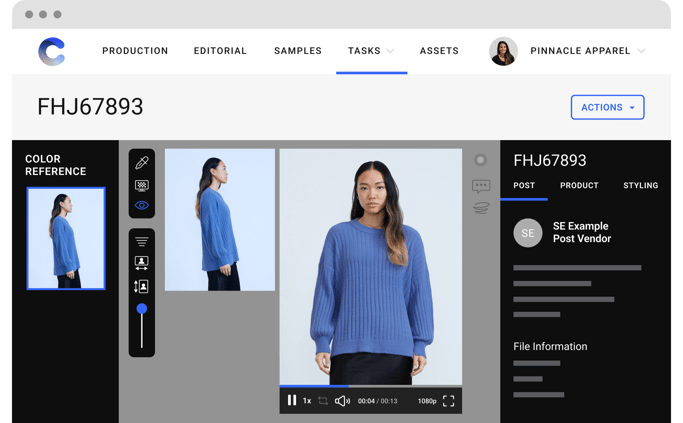Click the zoom slider handle
Screen dimensions: 683x423
[x=142, y=309]
